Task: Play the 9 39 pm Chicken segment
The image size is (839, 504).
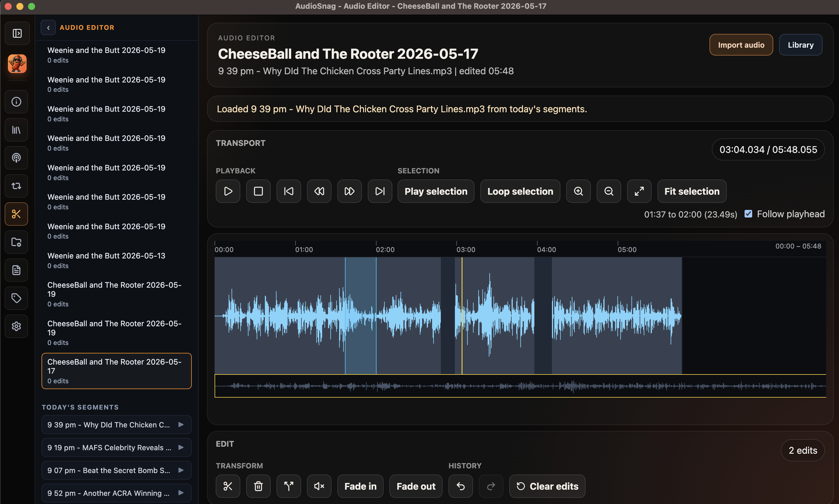Action: [x=181, y=424]
